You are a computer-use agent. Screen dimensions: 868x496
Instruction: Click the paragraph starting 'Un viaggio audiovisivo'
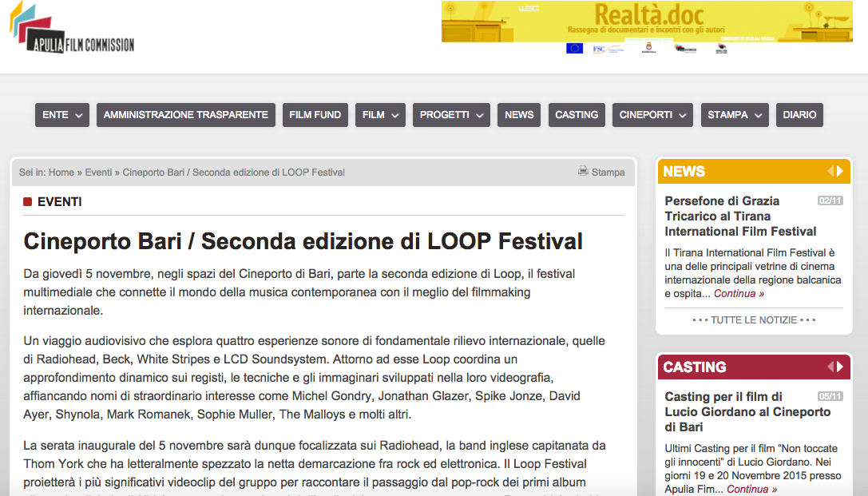point(314,378)
